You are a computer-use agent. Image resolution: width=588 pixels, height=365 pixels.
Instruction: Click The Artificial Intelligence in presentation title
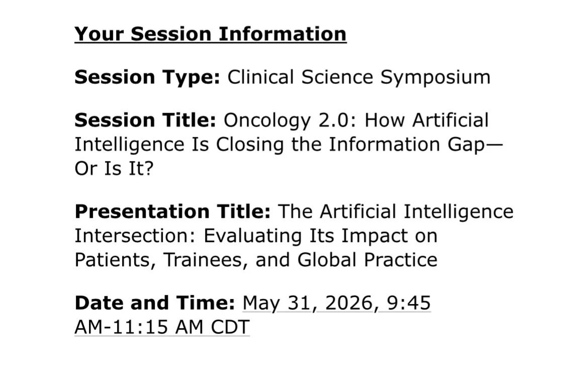(x=396, y=212)
